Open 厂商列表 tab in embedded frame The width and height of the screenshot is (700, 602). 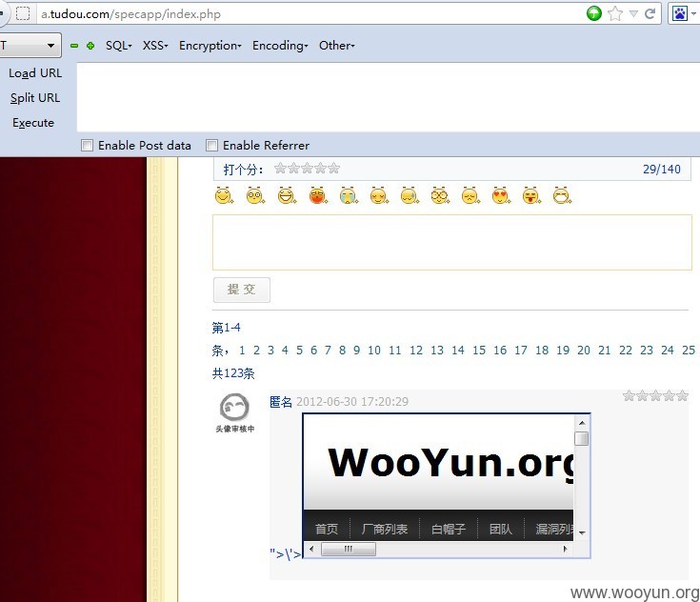click(385, 530)
